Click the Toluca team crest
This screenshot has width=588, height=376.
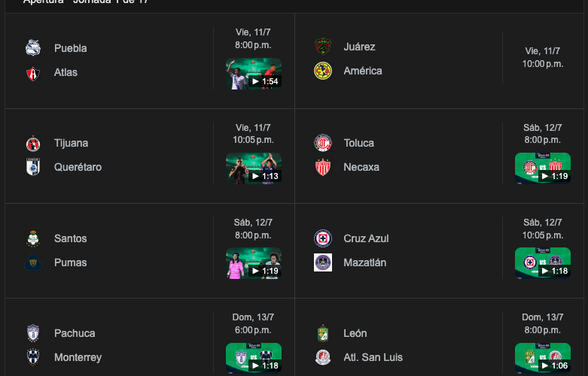323,143
